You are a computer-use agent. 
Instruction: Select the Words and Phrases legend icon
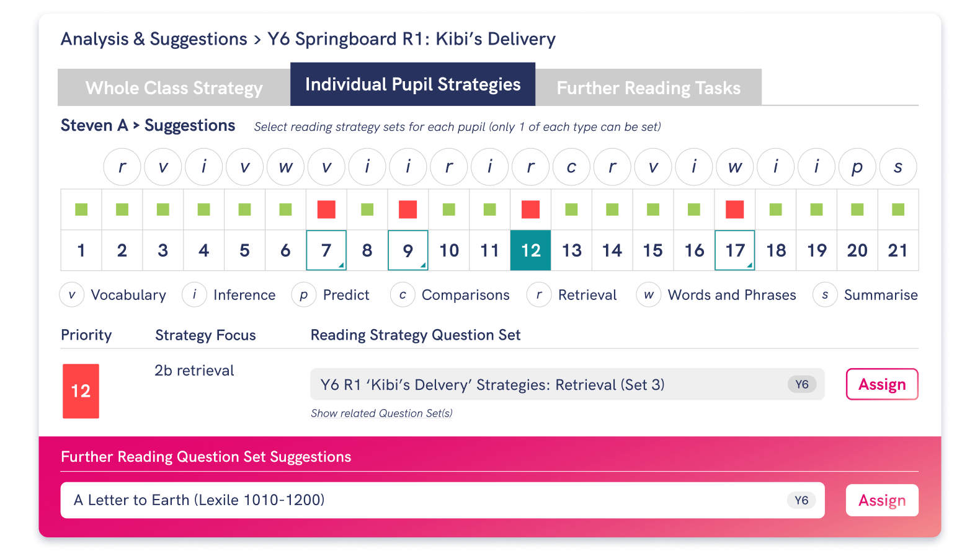pos(648,295)
